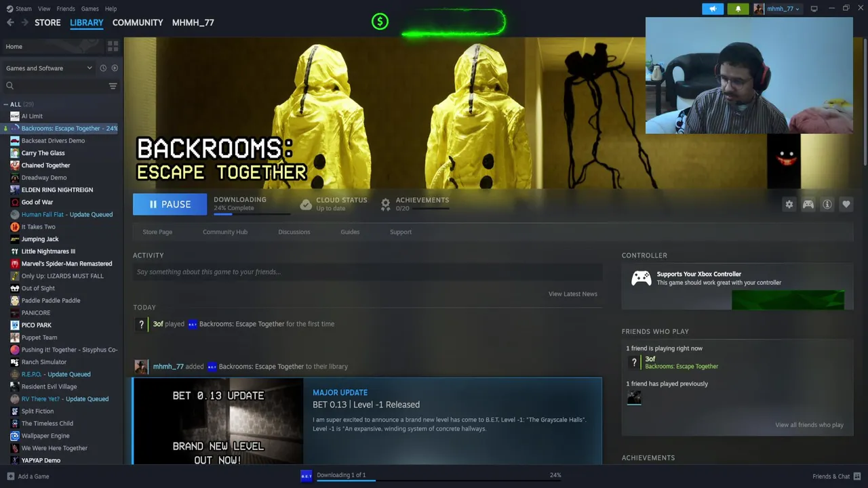Image resolution: width=868 pixels, height=488 pixels.
Task: Click the Friends & Chat icon
Action: [857, 476]
